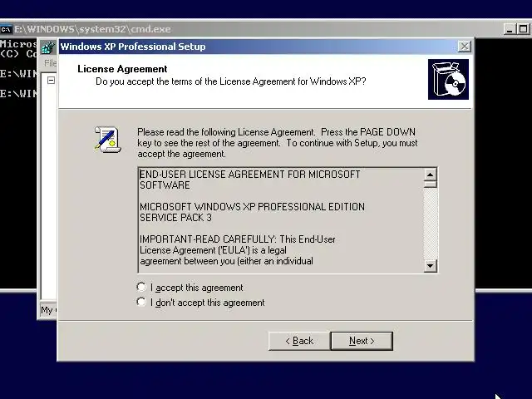Click the "My" status bar text in background window
532x399 pixels.
coord(47,310)
